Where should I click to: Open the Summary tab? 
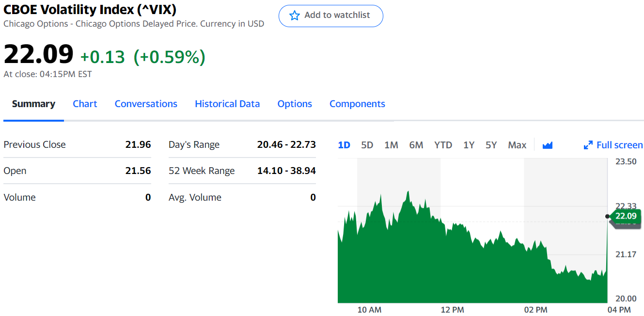[x=33, y=104]
